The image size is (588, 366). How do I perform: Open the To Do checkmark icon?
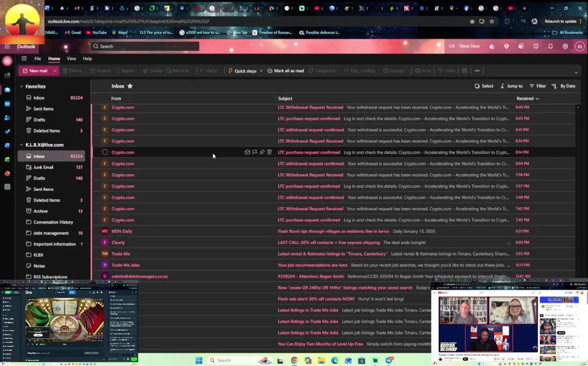[7, 132]
